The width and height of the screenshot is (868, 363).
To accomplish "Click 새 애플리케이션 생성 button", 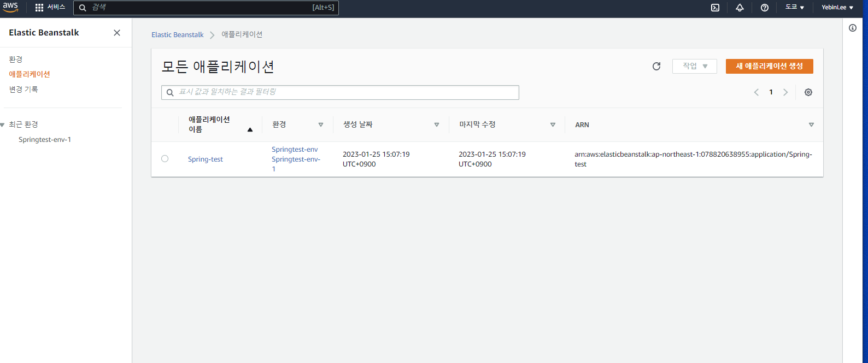I will tap(770, 66).
